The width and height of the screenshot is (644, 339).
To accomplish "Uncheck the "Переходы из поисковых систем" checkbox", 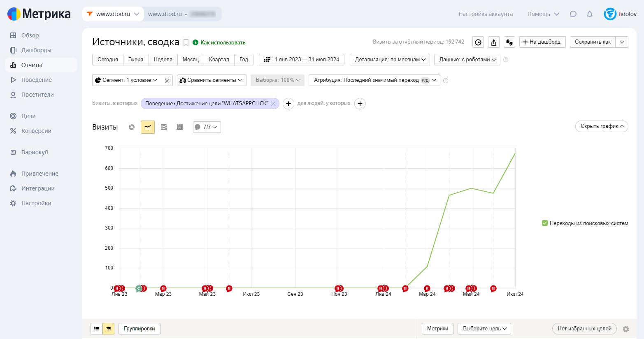I will pos(545,223).
